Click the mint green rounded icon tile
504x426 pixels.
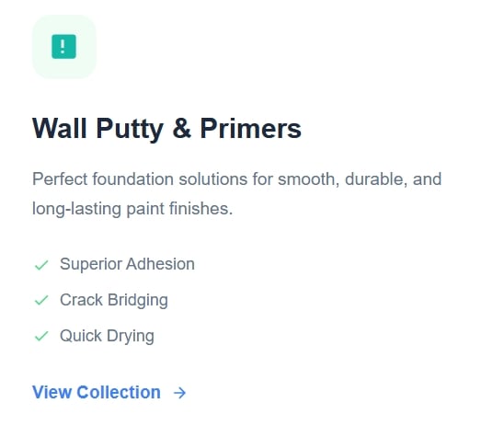coord(64,47)
